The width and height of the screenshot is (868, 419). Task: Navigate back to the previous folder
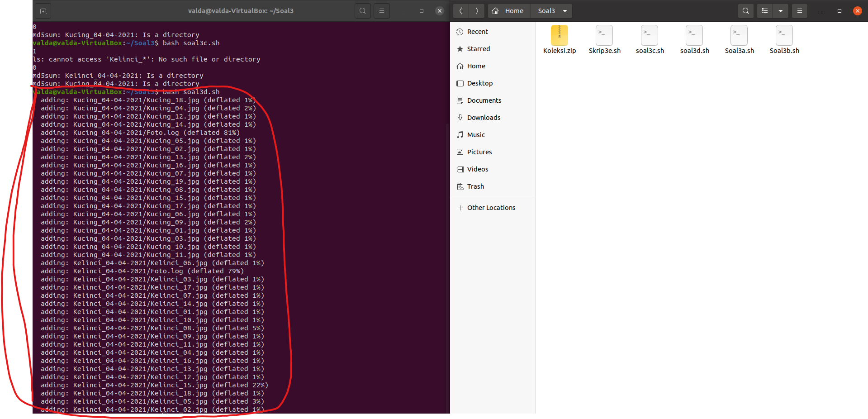click(460, 10)
